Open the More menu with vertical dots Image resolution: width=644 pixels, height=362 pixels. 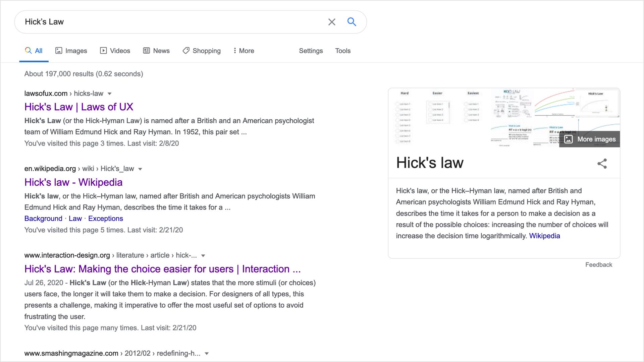tap(235, 50)
